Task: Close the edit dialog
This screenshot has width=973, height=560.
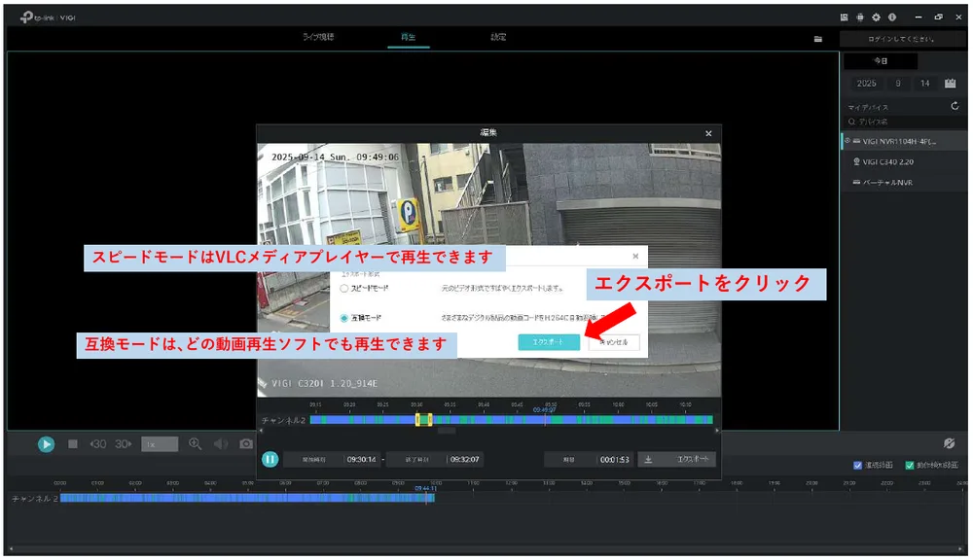Action: [x=708, y=133]
